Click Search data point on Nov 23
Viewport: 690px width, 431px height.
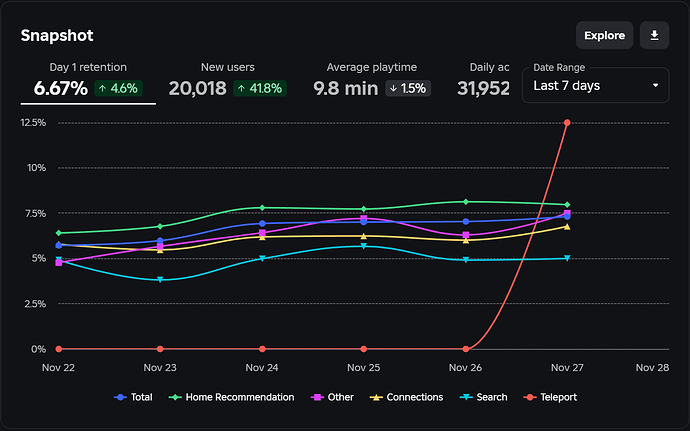click(x=160, y=280)
